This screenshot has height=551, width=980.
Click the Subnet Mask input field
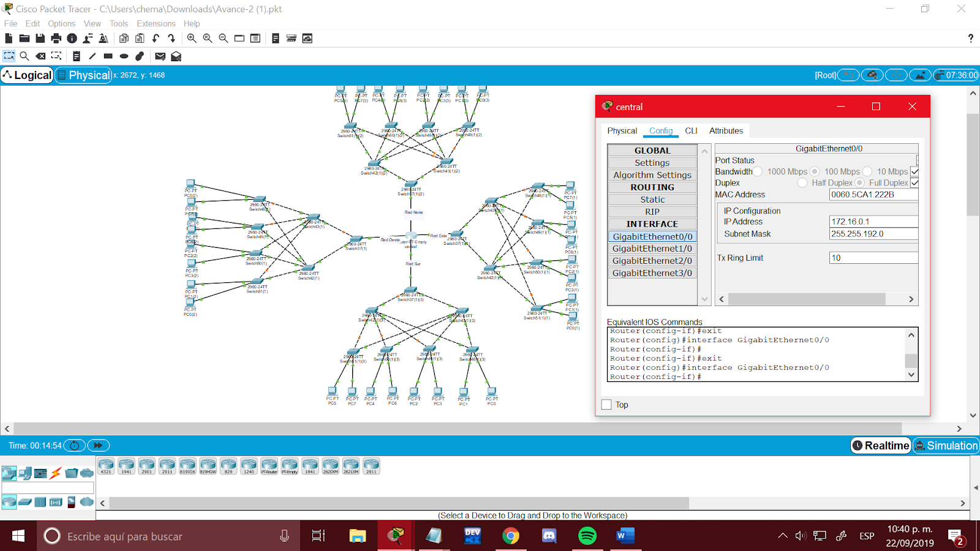pyautogui.click(x=874, y=233)
